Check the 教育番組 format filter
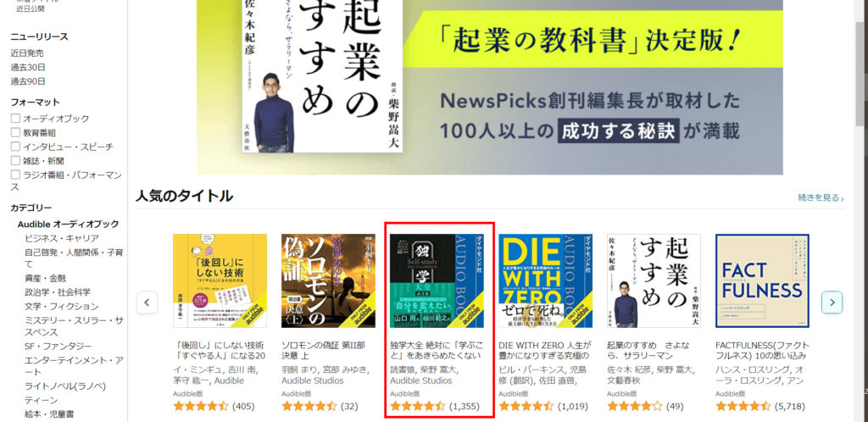This screenshot has height=422, width=868. 15,133
